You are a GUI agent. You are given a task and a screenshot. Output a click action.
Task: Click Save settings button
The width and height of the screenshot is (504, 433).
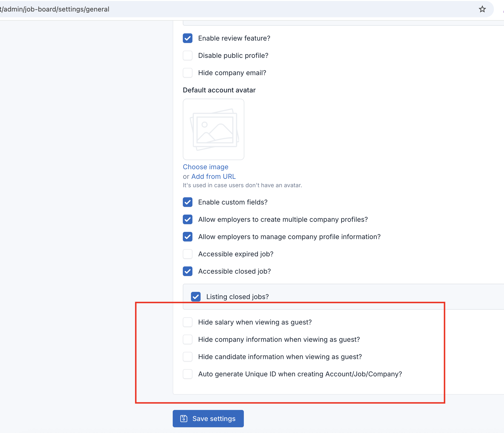(208, 419)
